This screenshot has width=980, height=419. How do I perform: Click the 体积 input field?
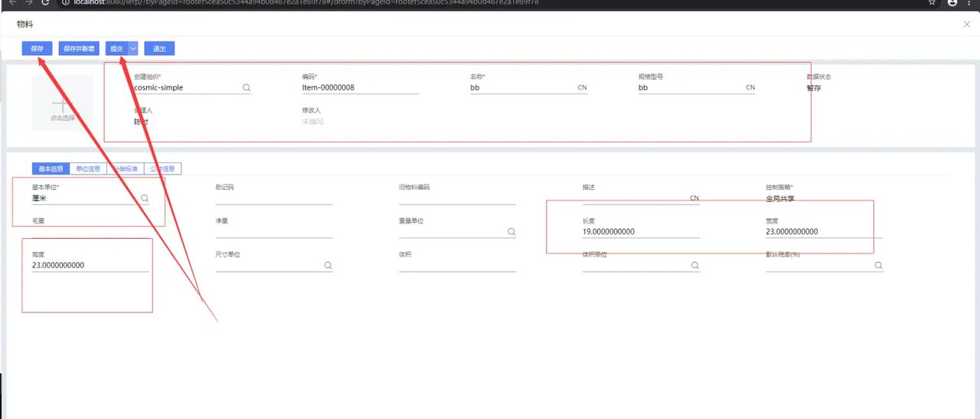point(457,265)
